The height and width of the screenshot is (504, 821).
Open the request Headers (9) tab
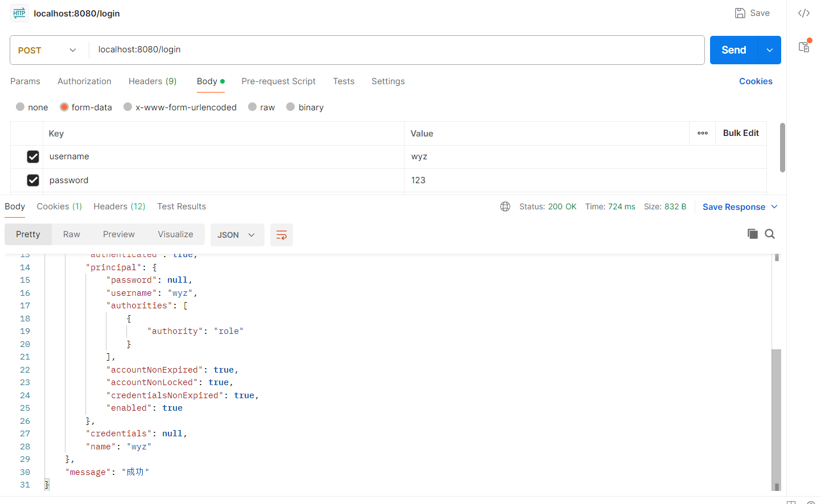click(x=152, y=81)
